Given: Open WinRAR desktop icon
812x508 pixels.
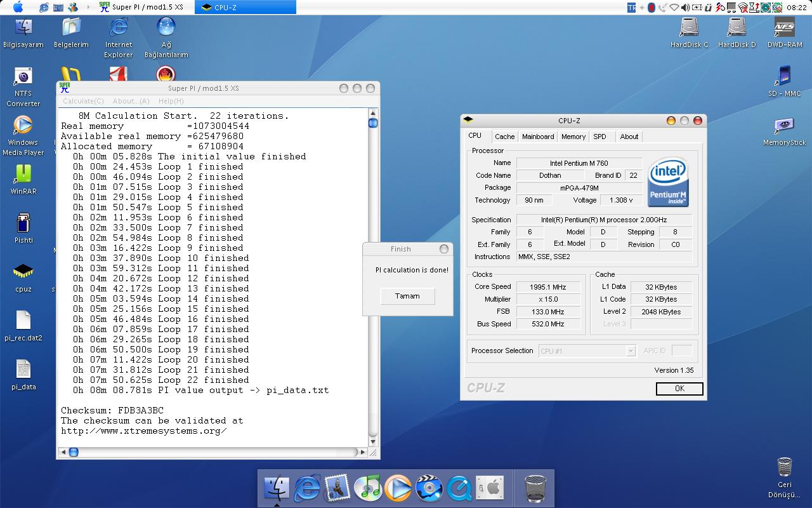Looking at the screenshot, I should 23,180.
